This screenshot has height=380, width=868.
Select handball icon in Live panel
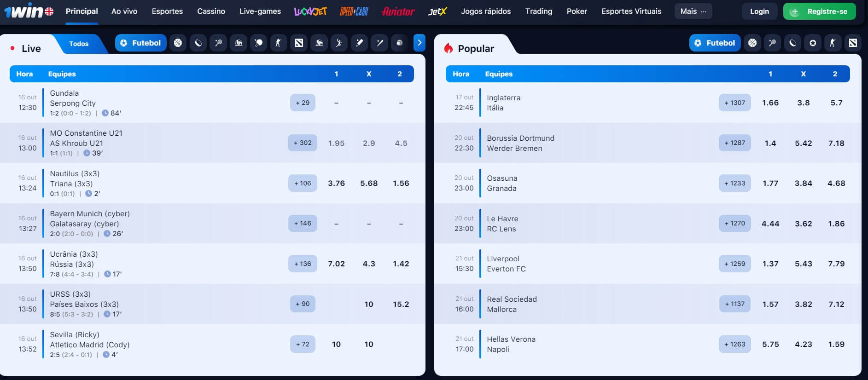339,43
